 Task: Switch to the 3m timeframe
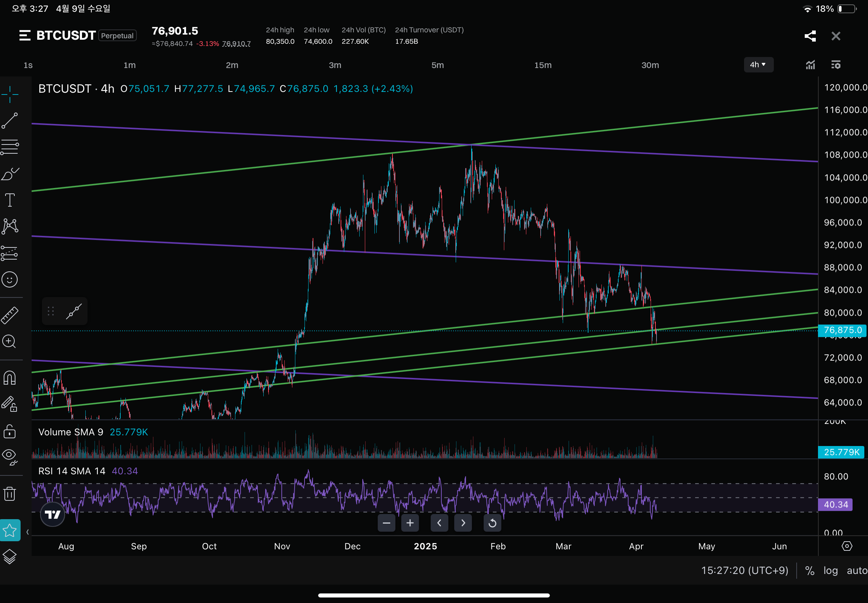coord(335,65)
